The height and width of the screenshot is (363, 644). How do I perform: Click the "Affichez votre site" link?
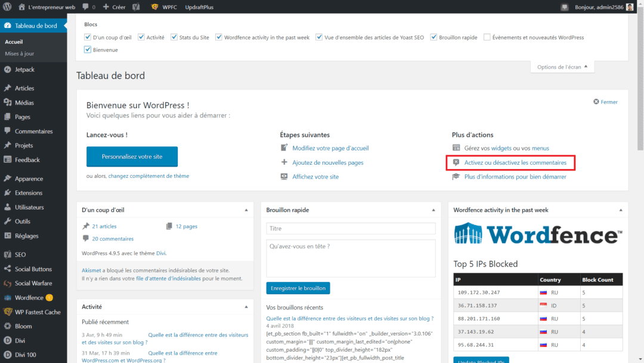click(315, 177)
